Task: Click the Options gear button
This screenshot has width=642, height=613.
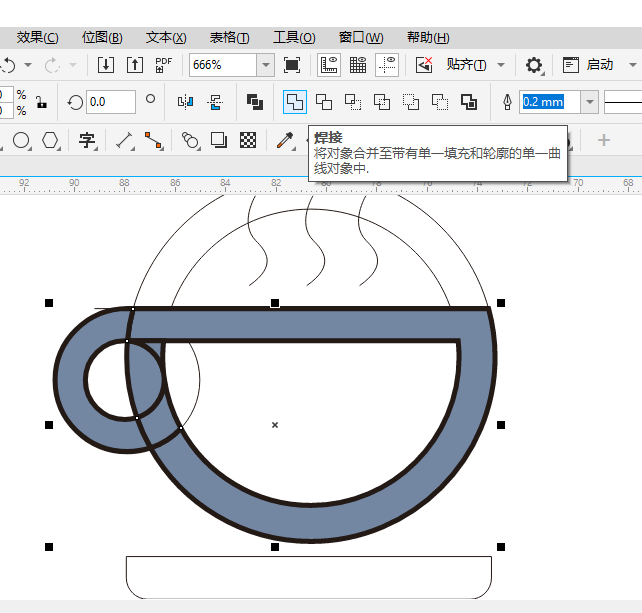Action: tap(534, 65)
